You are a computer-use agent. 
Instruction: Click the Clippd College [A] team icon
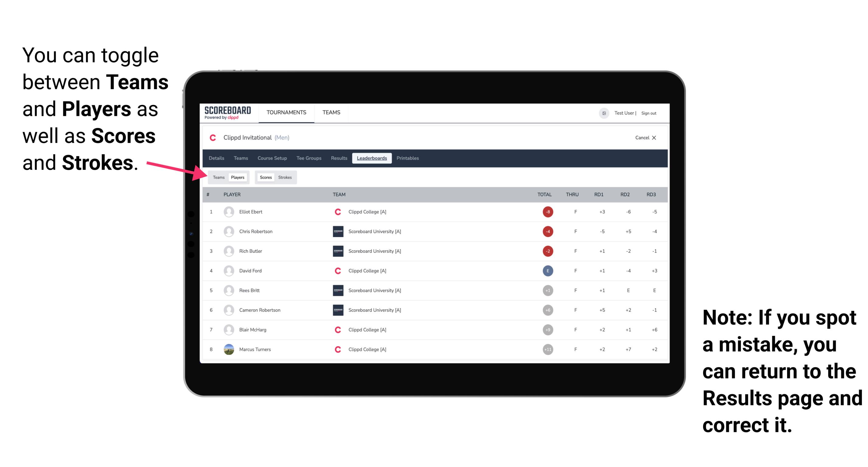pyautogui.click(x=335, y=212)
